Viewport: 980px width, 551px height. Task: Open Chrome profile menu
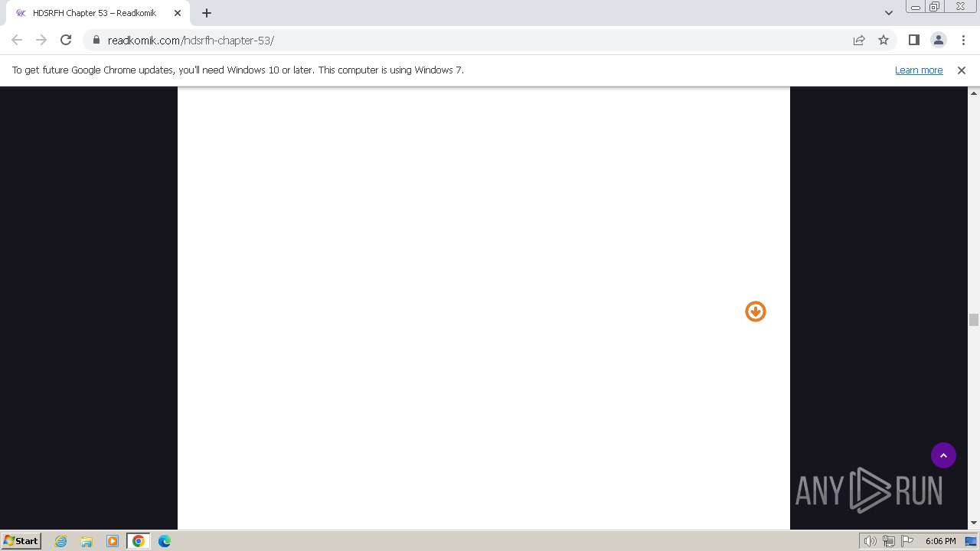(938, 40)
